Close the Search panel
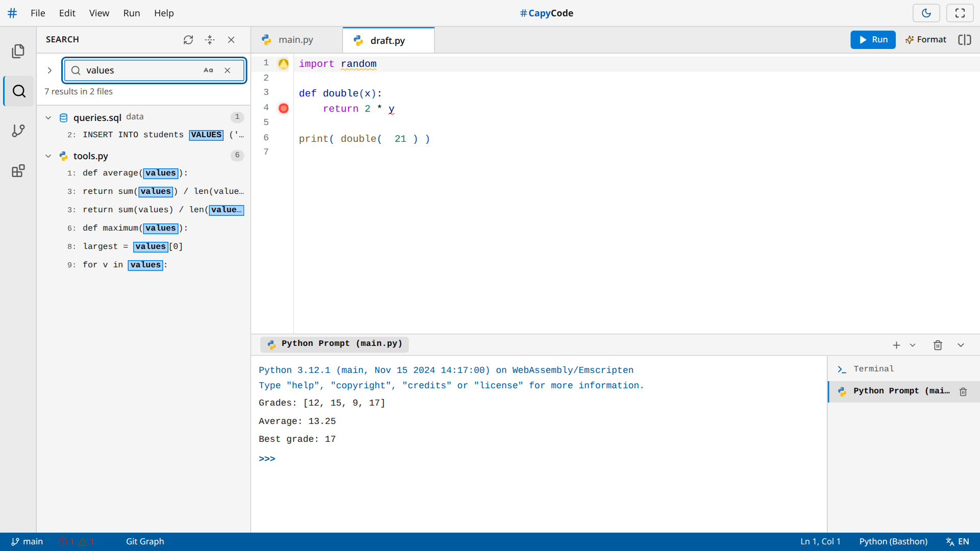The height and width of the screenshot is (551, 980). (231, 40)
